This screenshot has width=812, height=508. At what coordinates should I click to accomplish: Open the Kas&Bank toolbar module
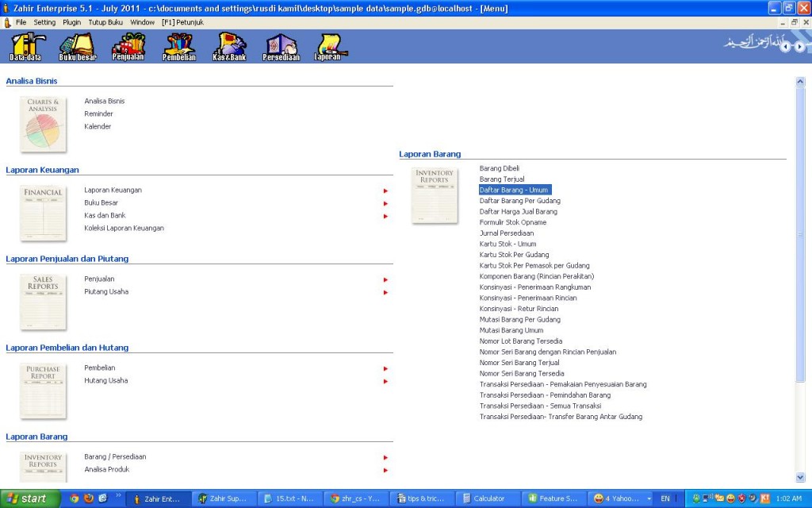229,47
